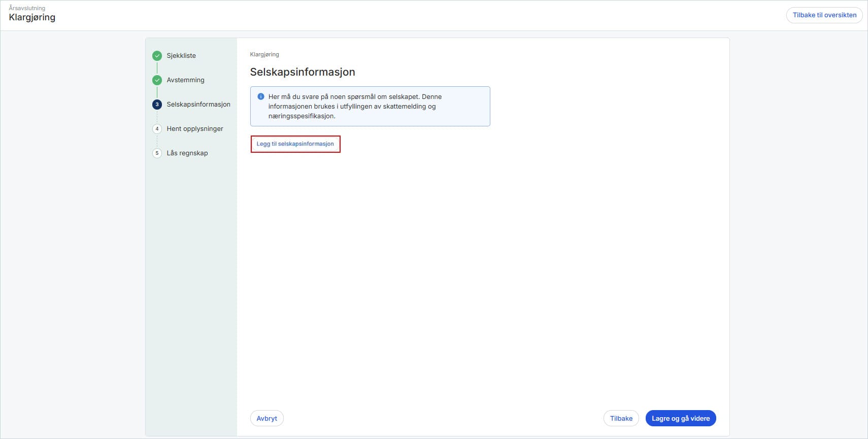This screenshot has height=439, width=868.
Task: Jump to the Hent opplysninger step
Action: pyautogui.click(x=195, y=129)
